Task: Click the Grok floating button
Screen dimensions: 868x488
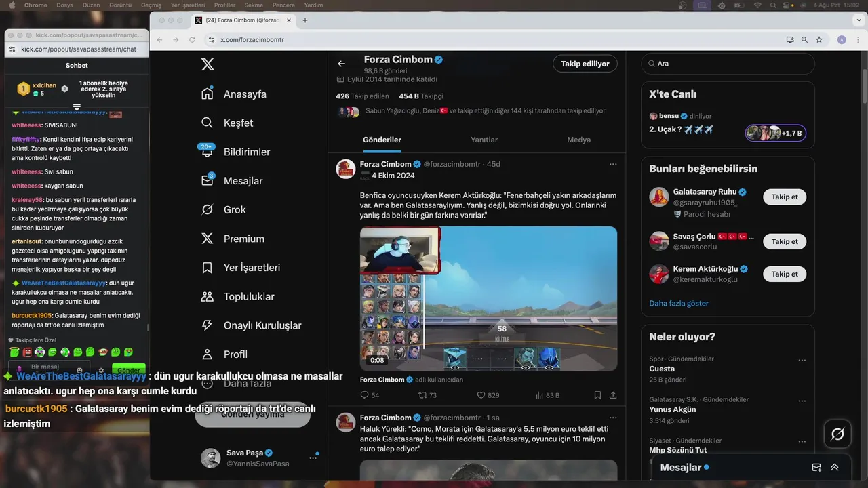Action: pos(837,434)
